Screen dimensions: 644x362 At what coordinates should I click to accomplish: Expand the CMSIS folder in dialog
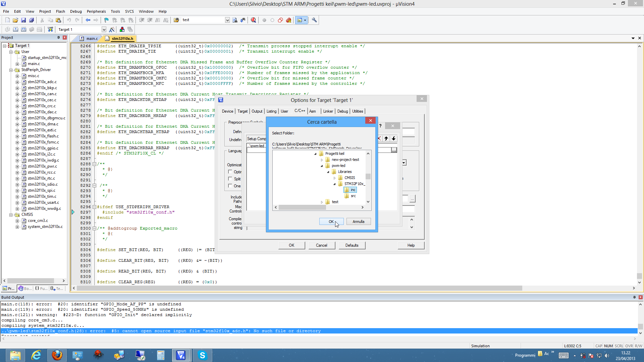(334, 178)
